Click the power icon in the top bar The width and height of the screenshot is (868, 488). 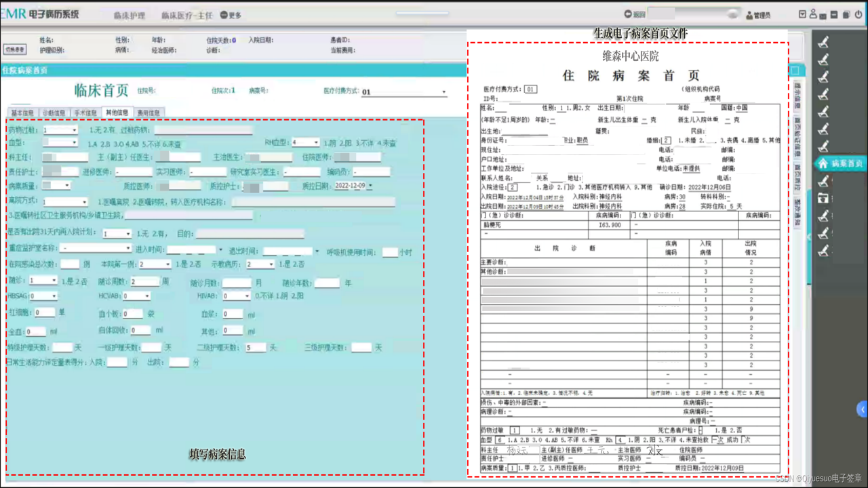[857, 14]
